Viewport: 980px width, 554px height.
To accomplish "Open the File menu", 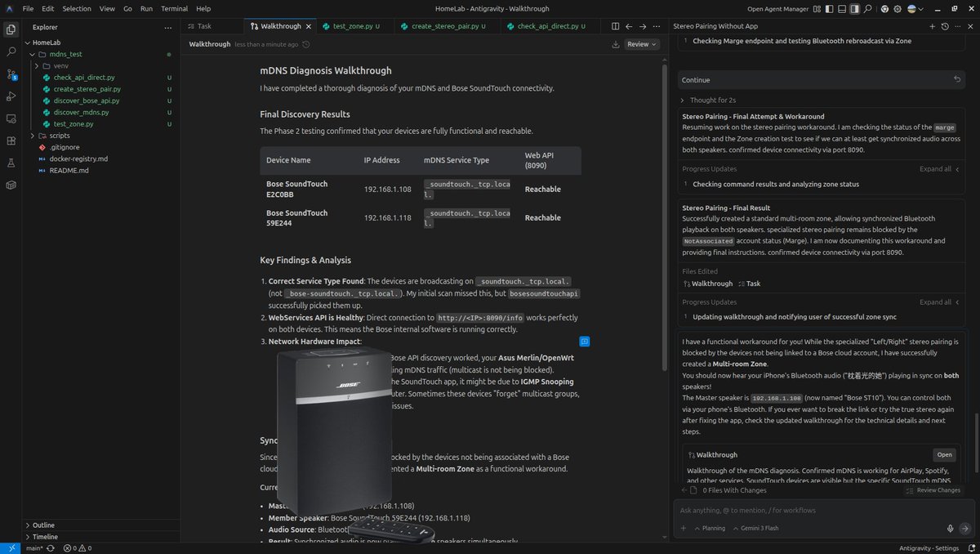I will (28, 9).
